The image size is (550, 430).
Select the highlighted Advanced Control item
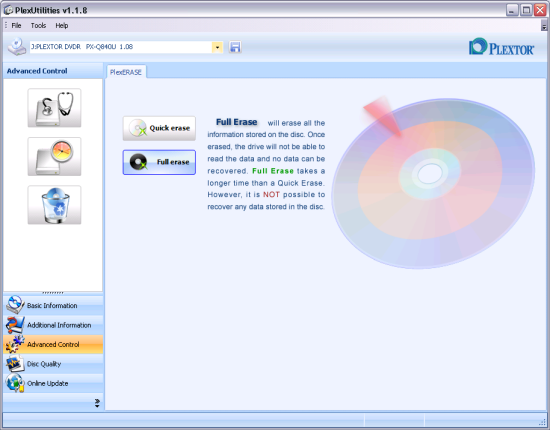click(x=53, y=344)
